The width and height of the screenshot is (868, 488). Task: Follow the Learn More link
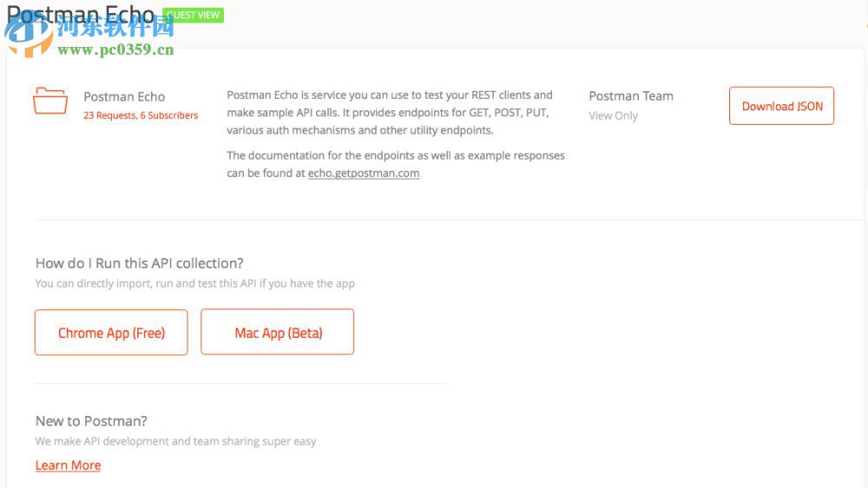coord(68,465)
